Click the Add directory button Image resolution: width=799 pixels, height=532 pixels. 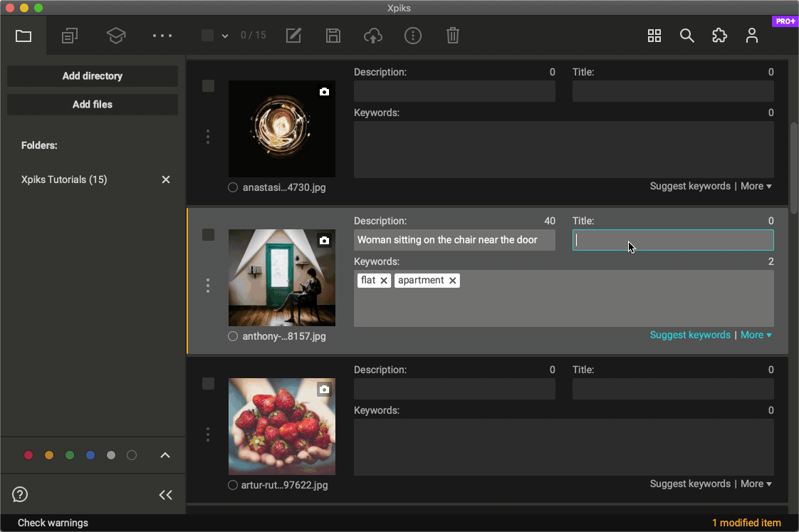tap(93, 76)
